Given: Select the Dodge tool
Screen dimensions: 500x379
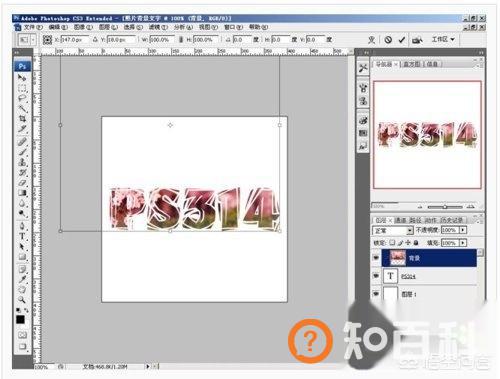Looking at the screenshot, I should click(22, 213).
